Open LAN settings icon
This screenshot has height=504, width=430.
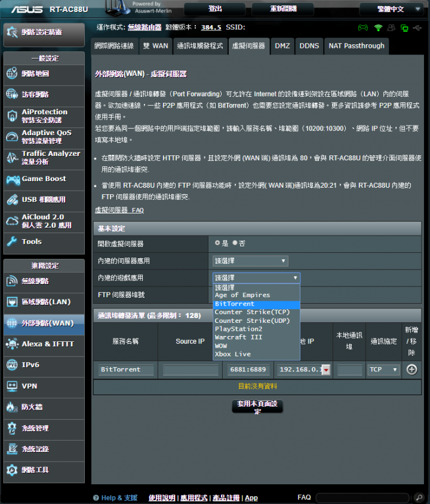(12, 302)
